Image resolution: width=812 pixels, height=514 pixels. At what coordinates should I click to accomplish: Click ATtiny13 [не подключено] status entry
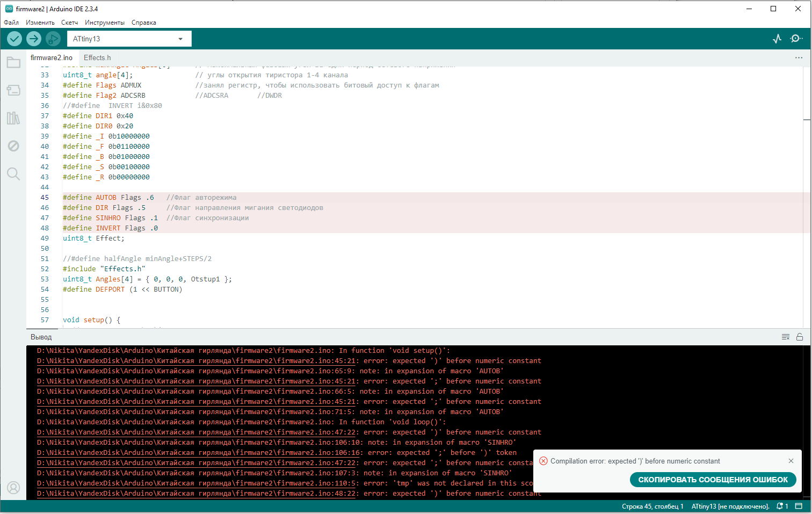730,506
